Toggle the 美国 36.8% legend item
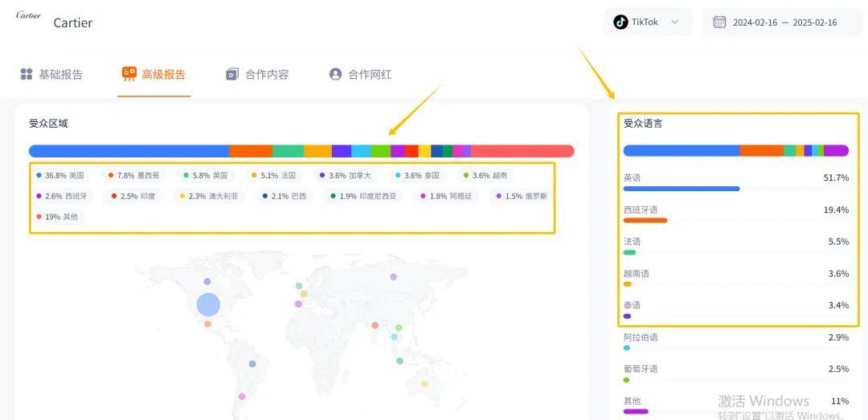 [60, 175]
